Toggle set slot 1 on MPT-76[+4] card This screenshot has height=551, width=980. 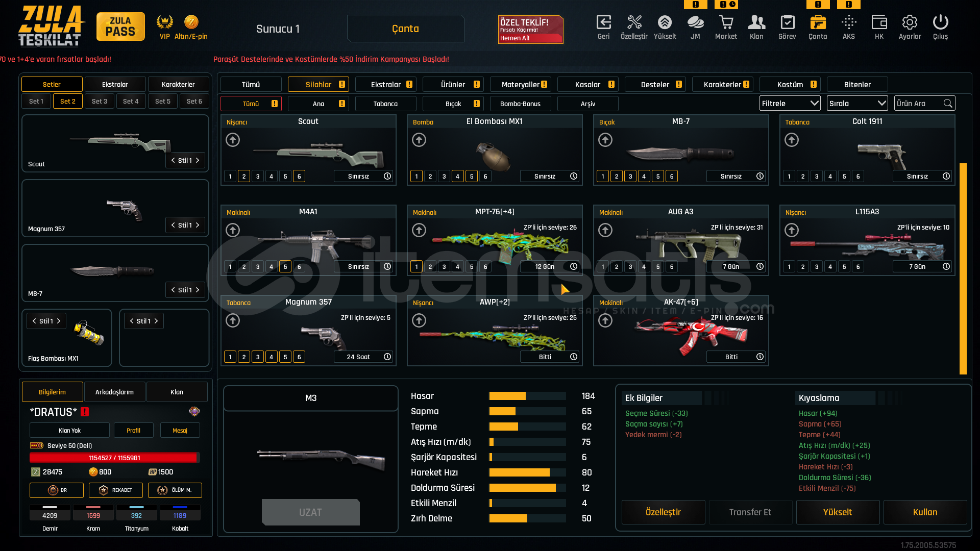tap(416, 266)
